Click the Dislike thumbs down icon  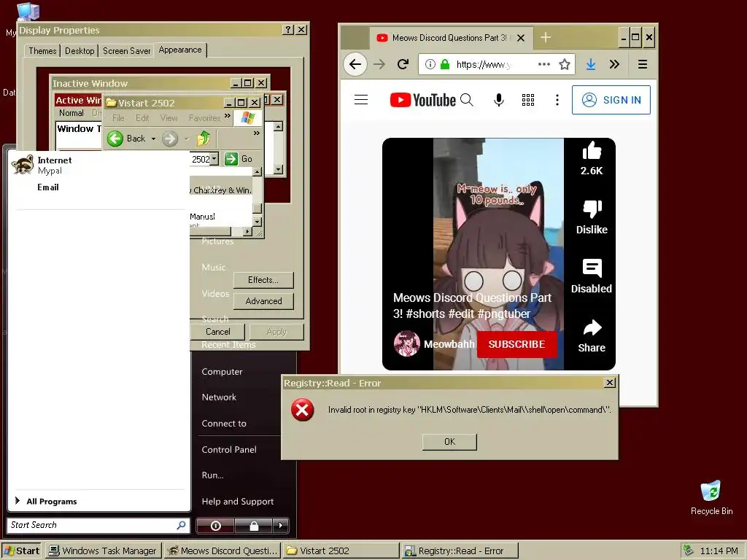tap(592, 209)
